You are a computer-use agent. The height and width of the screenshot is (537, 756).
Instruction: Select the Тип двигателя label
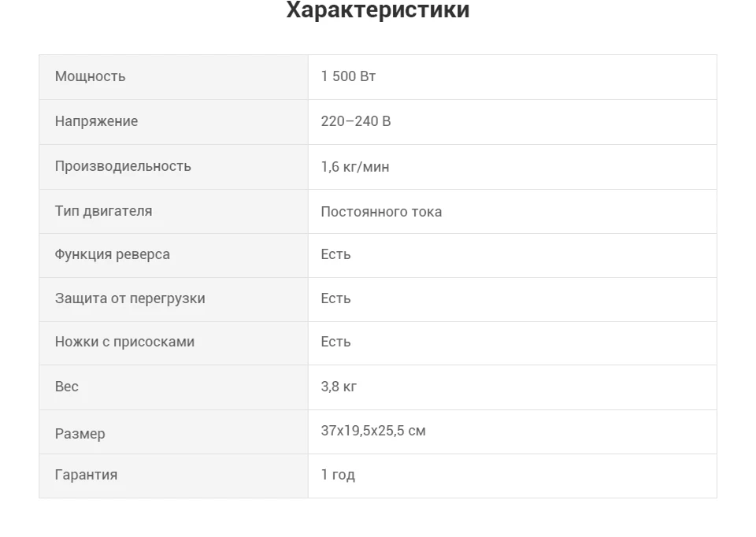[x=104, y=211]
